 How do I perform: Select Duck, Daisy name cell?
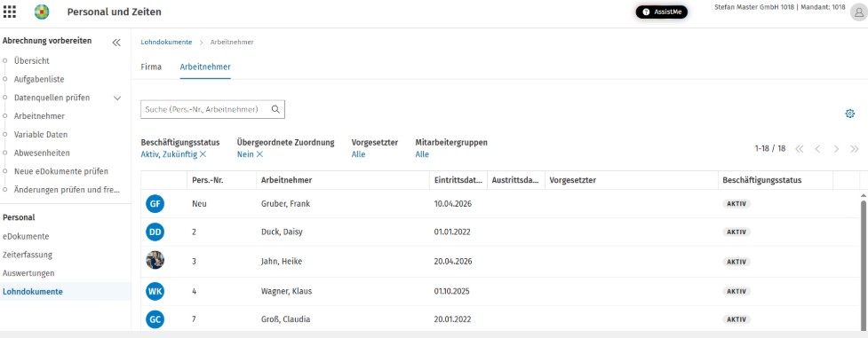click(282, 232)
